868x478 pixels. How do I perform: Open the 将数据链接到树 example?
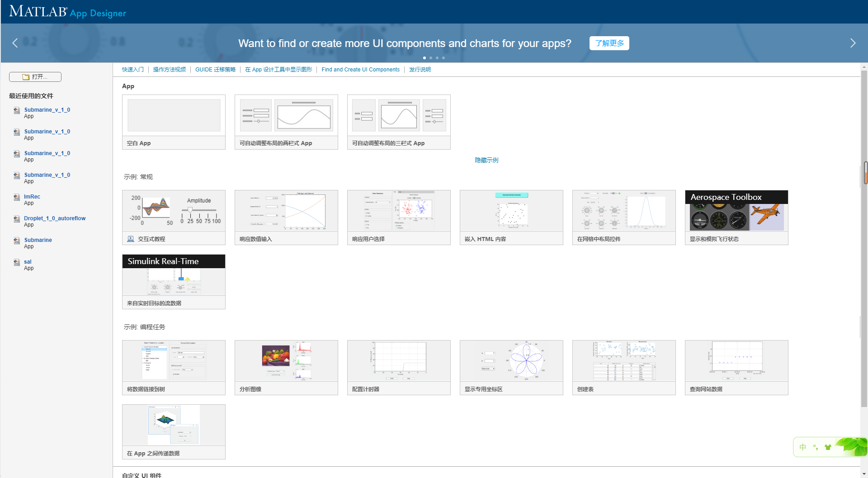174,368
